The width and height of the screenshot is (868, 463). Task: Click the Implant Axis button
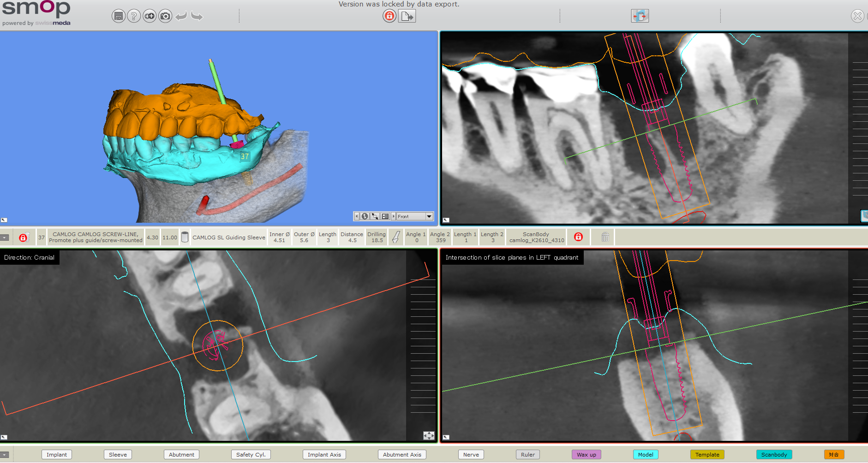(324, 455)
